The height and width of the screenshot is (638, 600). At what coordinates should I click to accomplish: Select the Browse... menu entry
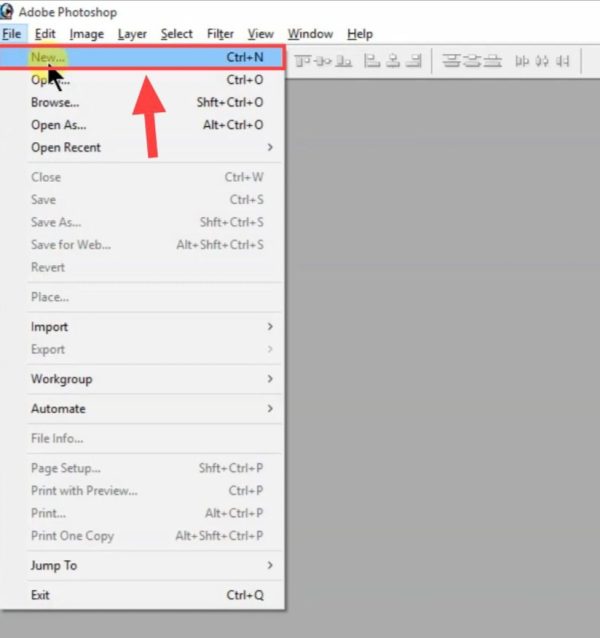coord(141,102)
